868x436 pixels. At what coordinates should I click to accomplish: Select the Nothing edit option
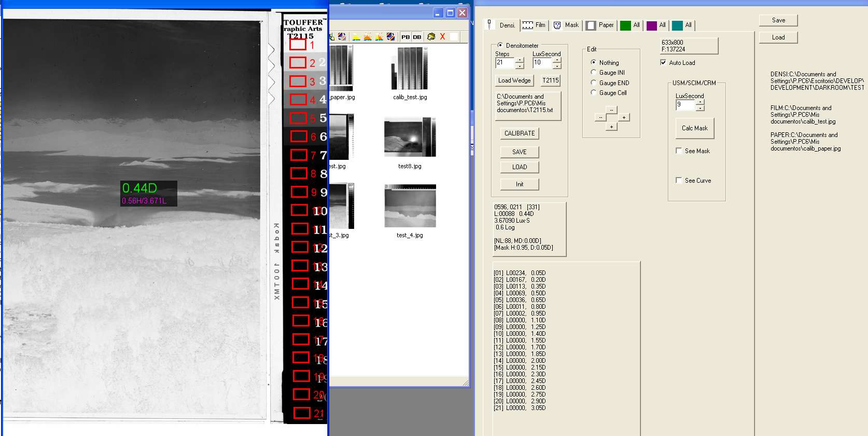(x=594, y=62)
